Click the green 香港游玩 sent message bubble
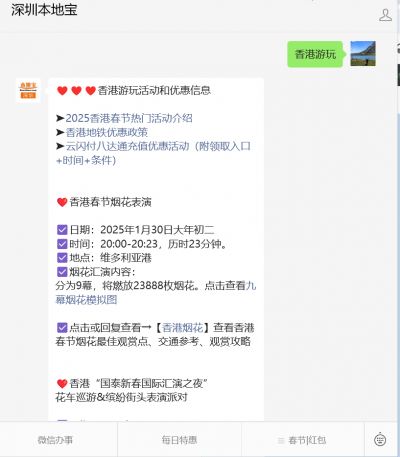 (315, 54)
